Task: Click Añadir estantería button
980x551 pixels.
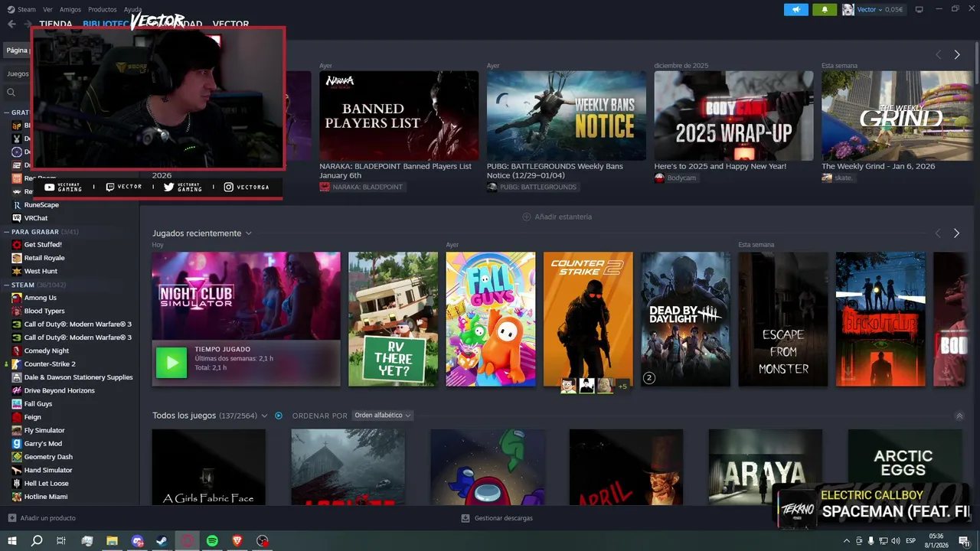Action: [557, 217]
